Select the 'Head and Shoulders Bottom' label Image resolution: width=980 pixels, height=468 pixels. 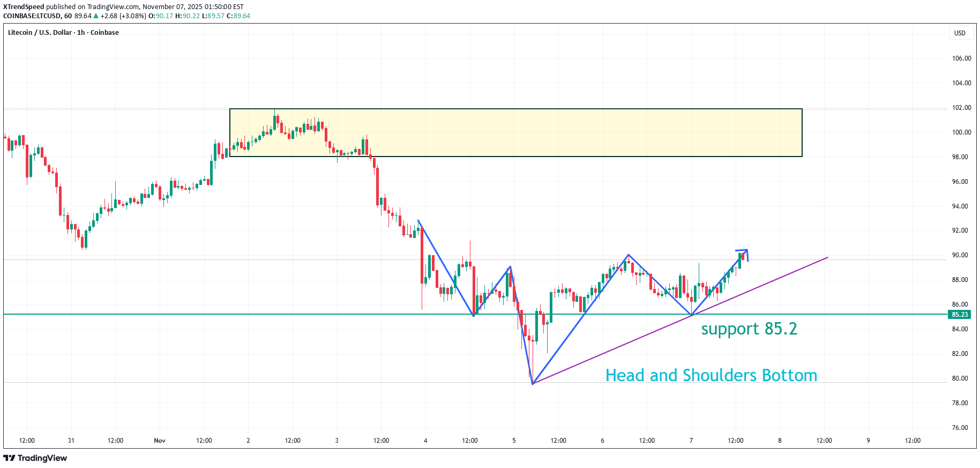click(710, 375)
